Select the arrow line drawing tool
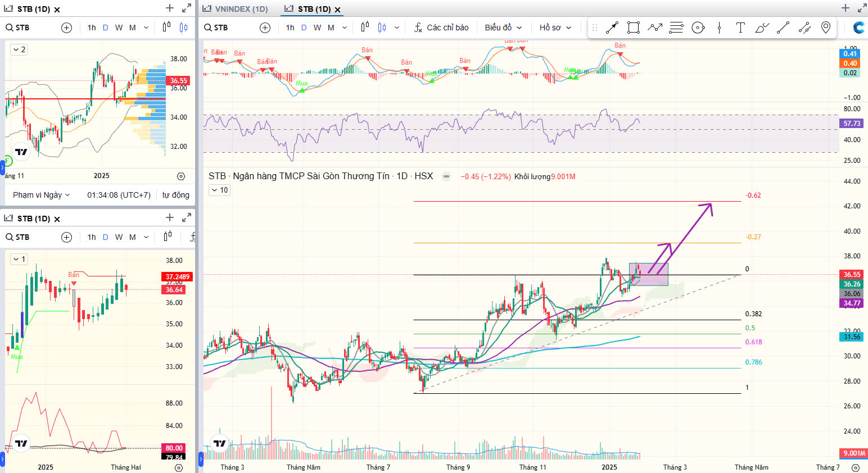Image resolution: width=868 pixels, height=473 pixels. 612,28
